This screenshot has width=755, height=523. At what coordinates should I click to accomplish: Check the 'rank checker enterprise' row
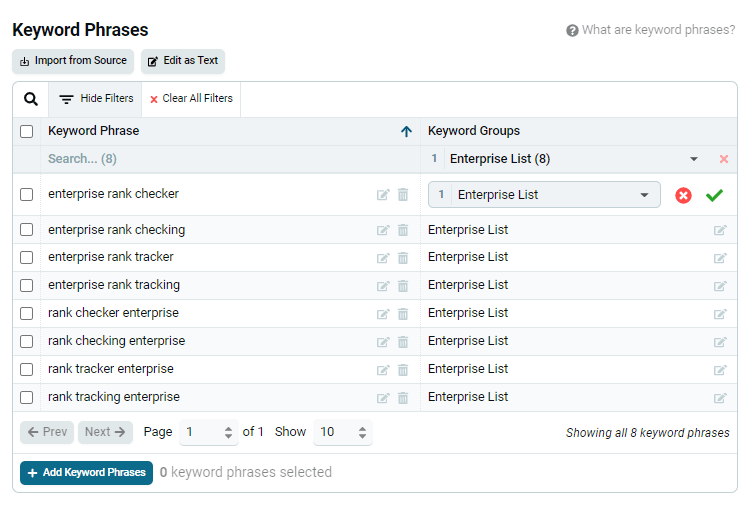[26, 314]
